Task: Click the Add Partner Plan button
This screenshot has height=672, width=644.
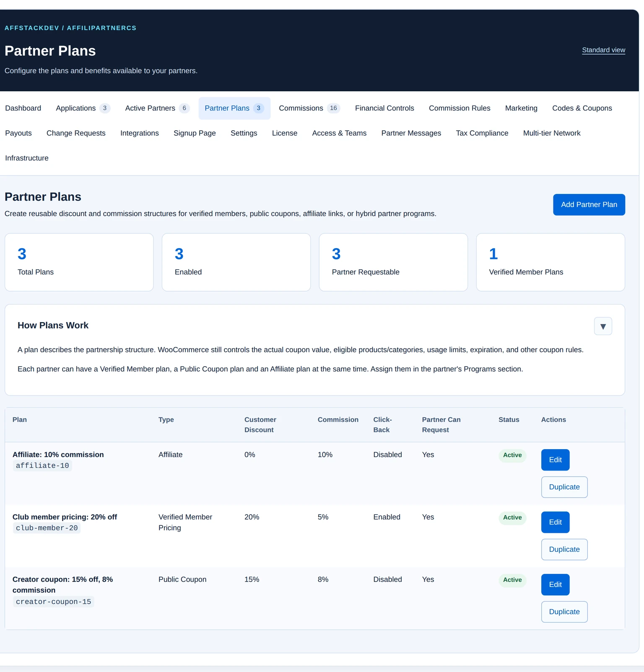Action: (589, 205)
